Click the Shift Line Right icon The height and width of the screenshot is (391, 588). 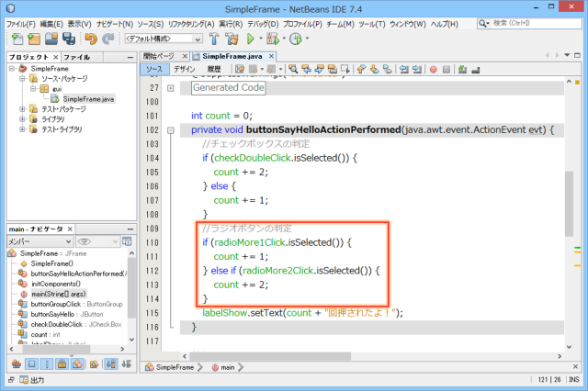coord(416,69)
